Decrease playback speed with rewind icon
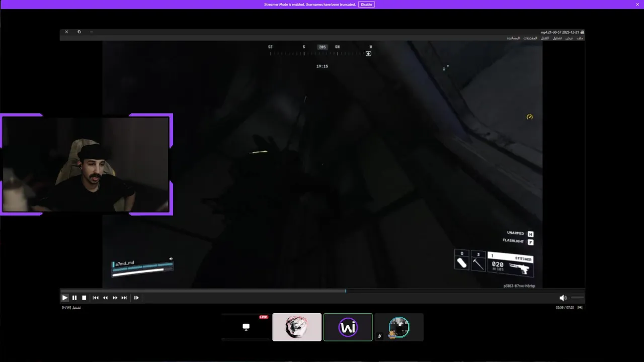 pyautogui.click(x=105, y=298)
